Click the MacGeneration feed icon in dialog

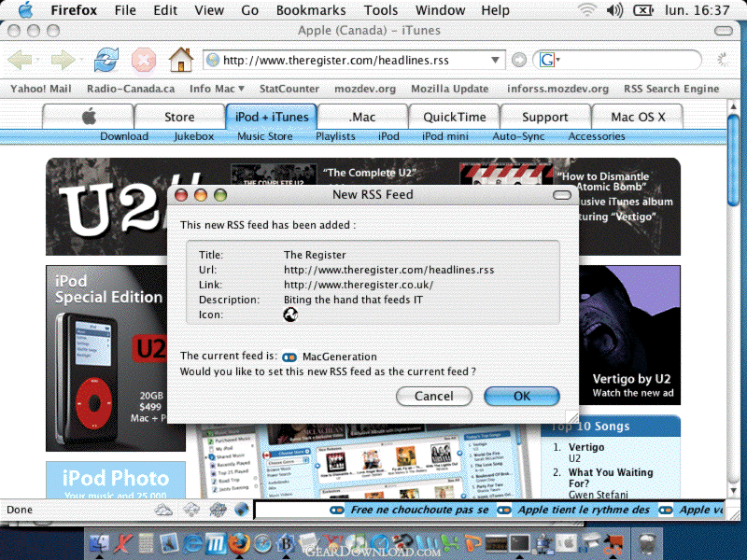289,357
